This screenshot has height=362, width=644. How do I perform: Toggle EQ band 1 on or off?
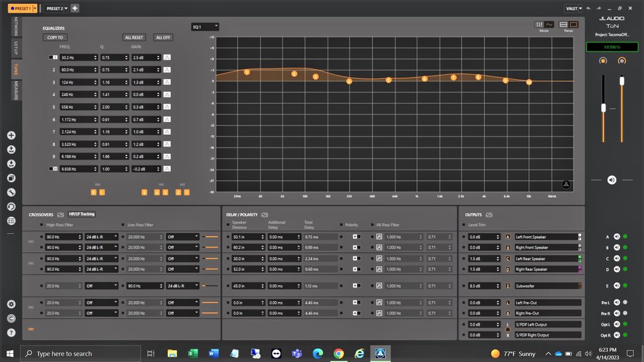53,57
